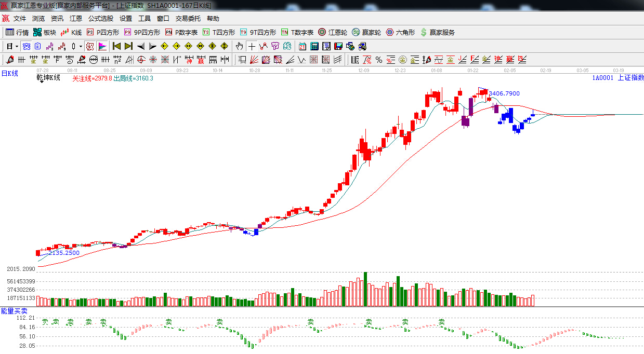The height and width of the screenshot is (354, 644).
Task: Click the calendar icon showing 21
Action: click(x=302, y=46)
